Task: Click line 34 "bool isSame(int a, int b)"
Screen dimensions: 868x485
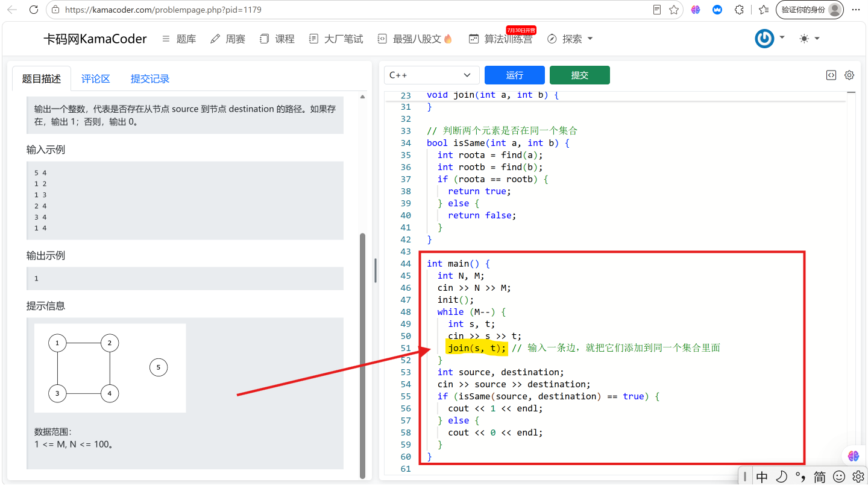Action: pyautogui.click(x=498, y=143)
